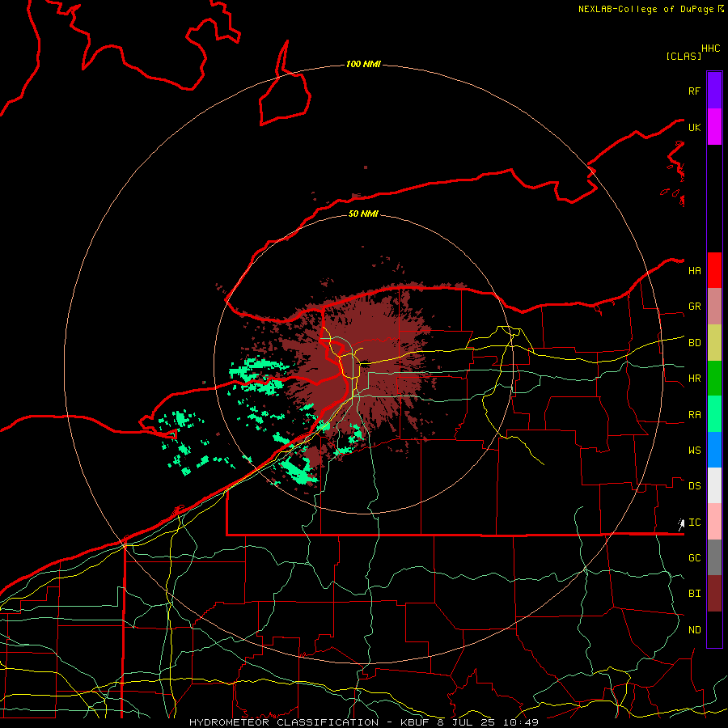This screenshot has height=728, width=728.
Task: Click the '50 NMI' range ring label
Action: tap(363, 214)
